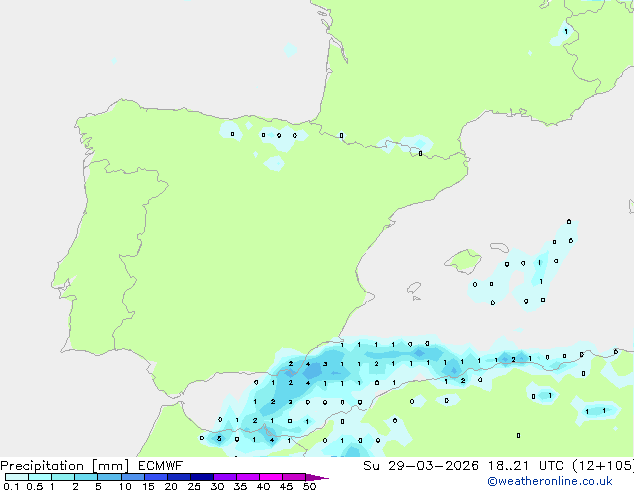The height and width of the screenshot is (490, 634).
Task: Click the '50' legend scale label
Action: click(x=309, y=486)
